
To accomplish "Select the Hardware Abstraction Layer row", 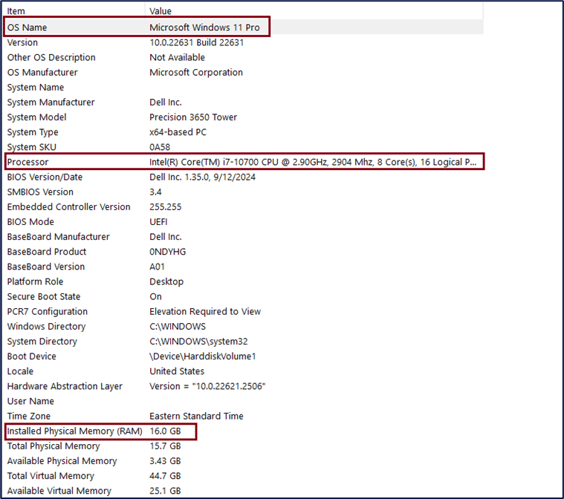I will click(243, 386).
